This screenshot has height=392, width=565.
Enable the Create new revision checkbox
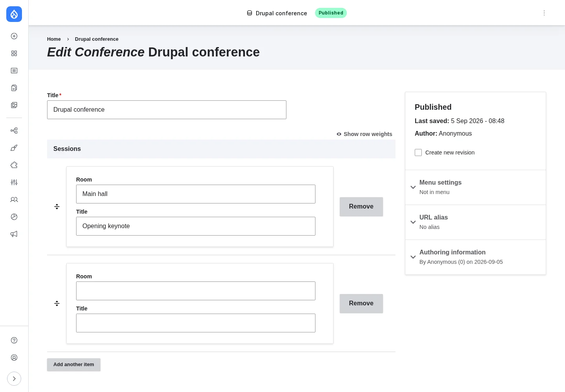pyautogui.click(x=418, y=152)
